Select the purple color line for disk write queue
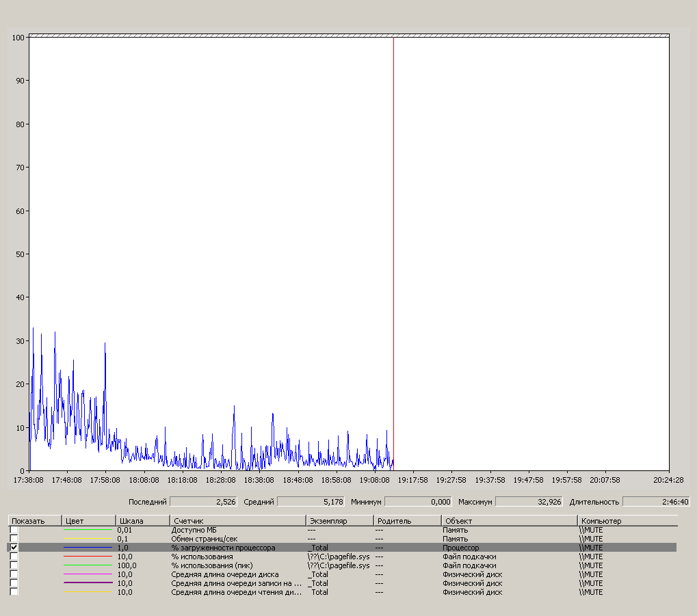Image resolution: width=697 pixels, height=616 pixels. coord(88,583)
